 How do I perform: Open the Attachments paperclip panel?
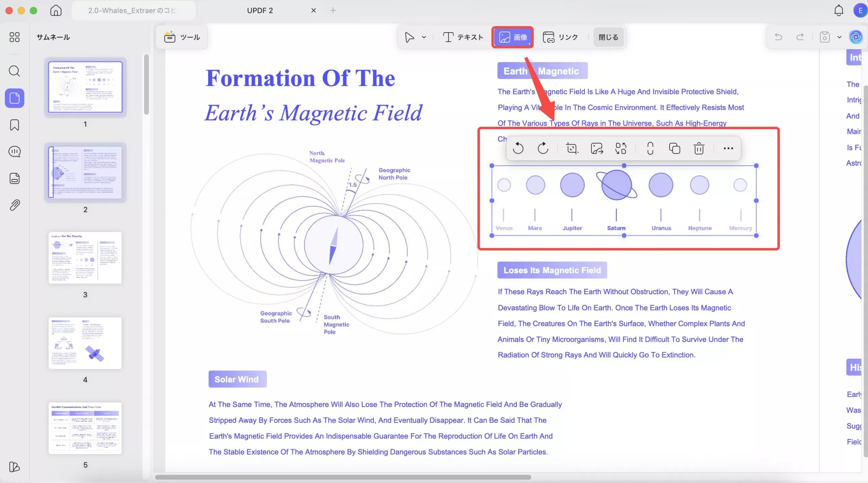point(15,205)
